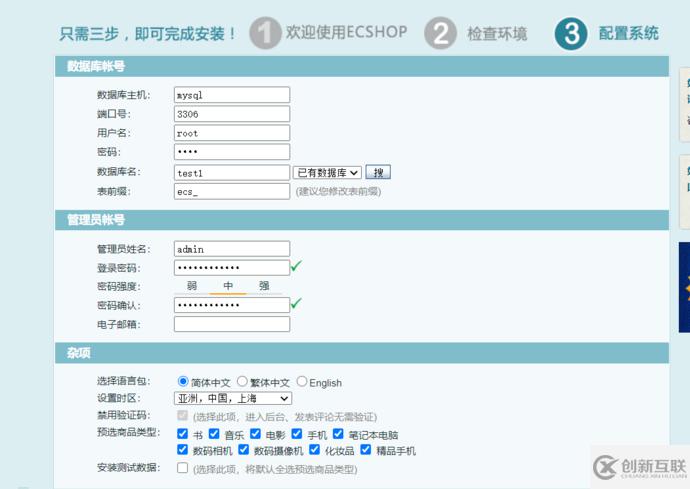Click step 3 circle 配置系统
Viewport: 690px width, 489px height.
(x=571, y=33)
